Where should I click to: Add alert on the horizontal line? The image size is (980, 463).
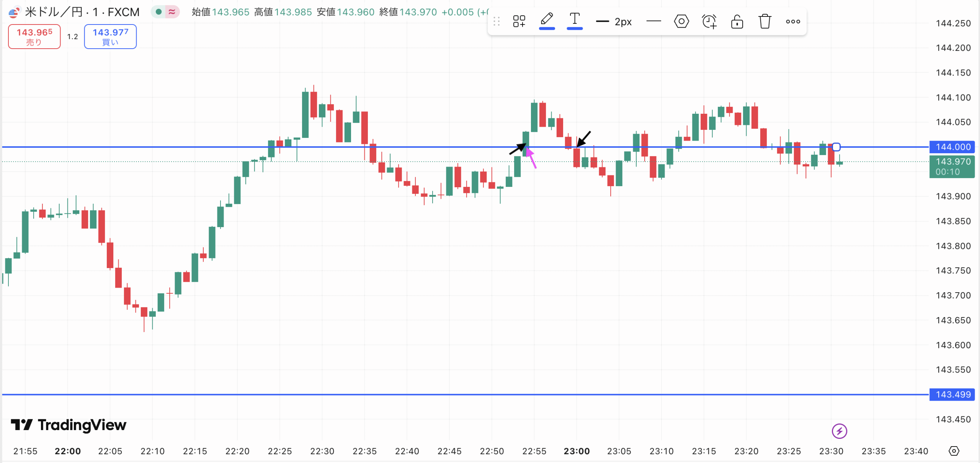pyautogui.click(x=709, y=21)
